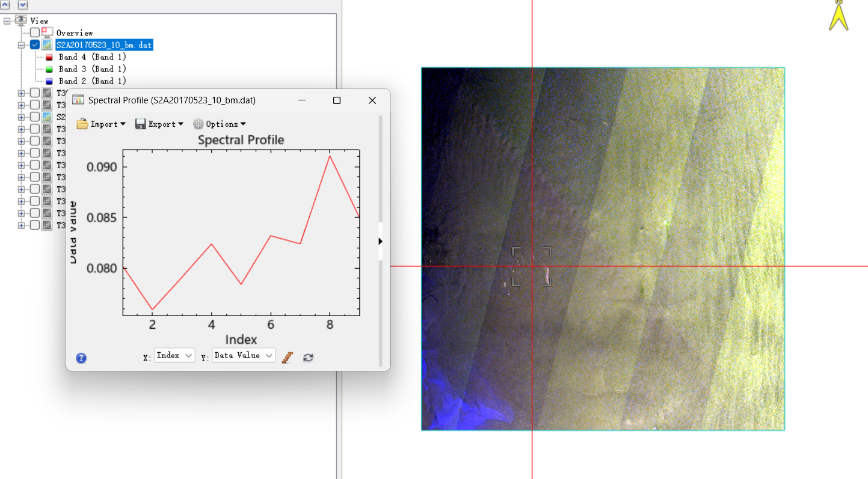Check the collapsed S2 layer checkbox
The image size is (868, 479).
click(35, 117)
